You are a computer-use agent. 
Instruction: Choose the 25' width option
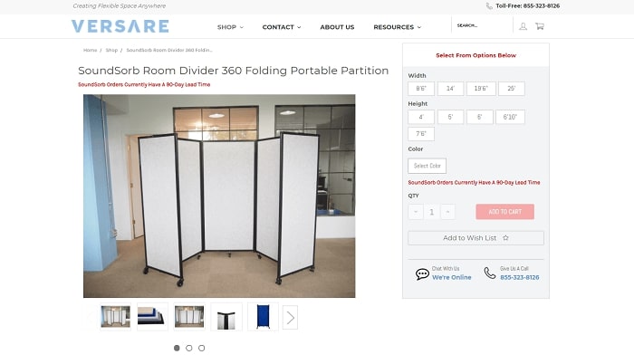[512, 89]
